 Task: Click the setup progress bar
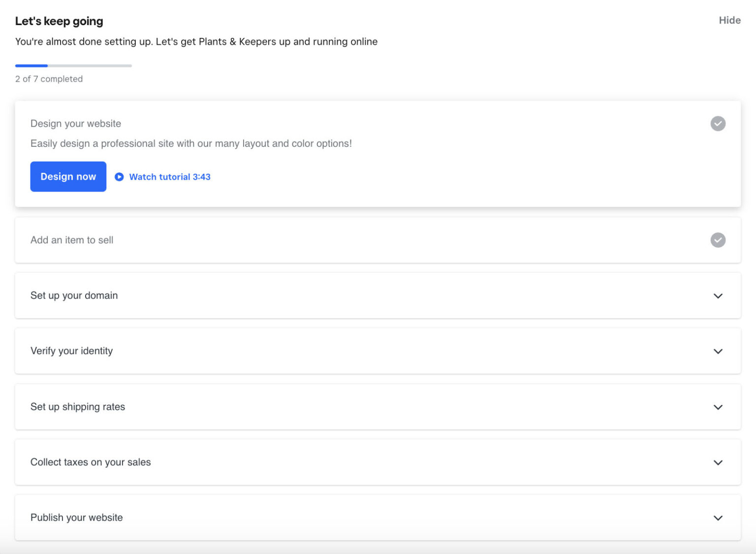pos(73,65)
